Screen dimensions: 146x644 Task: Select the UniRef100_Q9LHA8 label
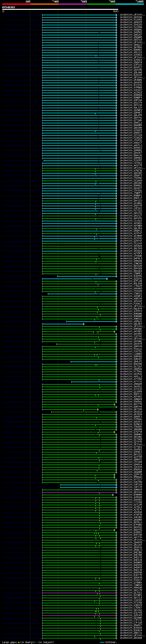click(x=131, y=72)
